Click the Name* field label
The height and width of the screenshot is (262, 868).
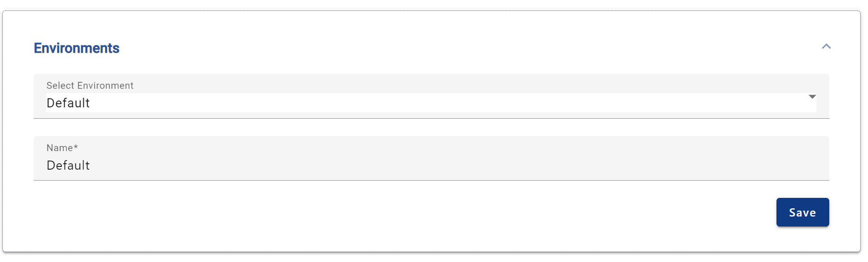(62, 148)
